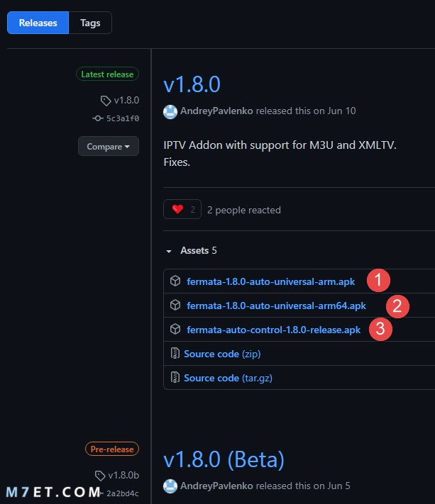Click package icon of universal-arm.apk
Screen dimensions: 435x504
point(175,281)
